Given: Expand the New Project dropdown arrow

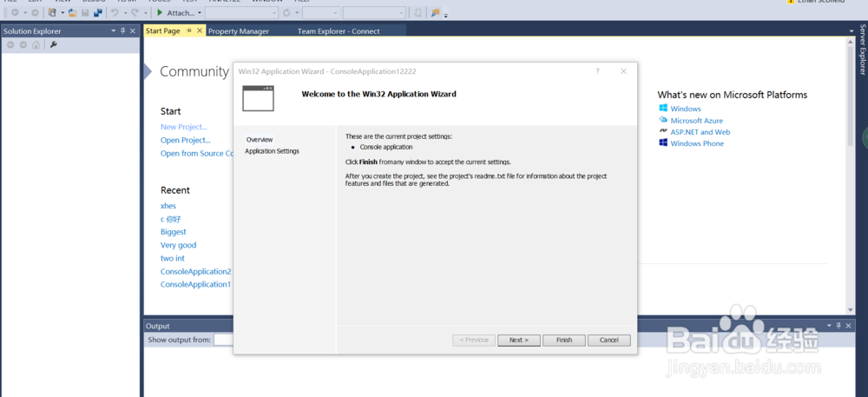Looking at the screenshot, I should [x=62, y=13].
